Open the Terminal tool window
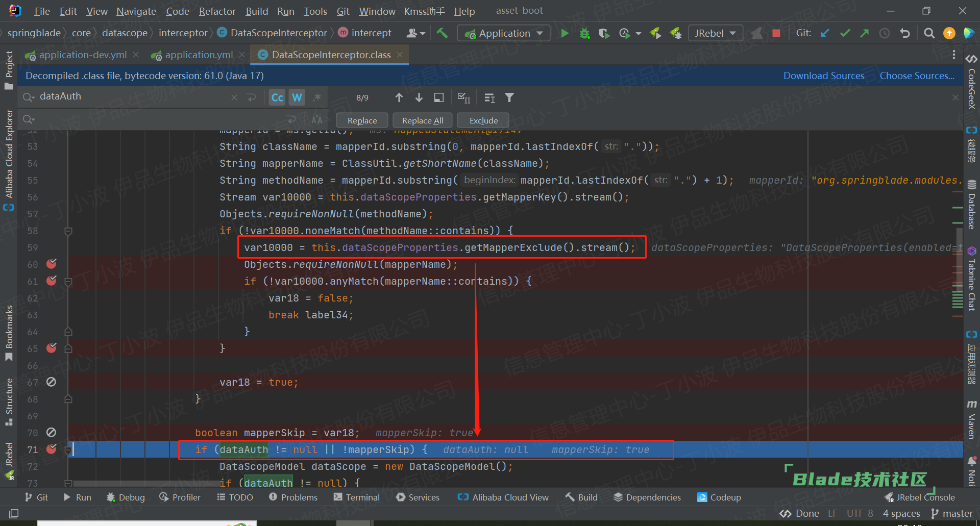The height and width of the screenshot is (526, 980). tap(356, 497)
